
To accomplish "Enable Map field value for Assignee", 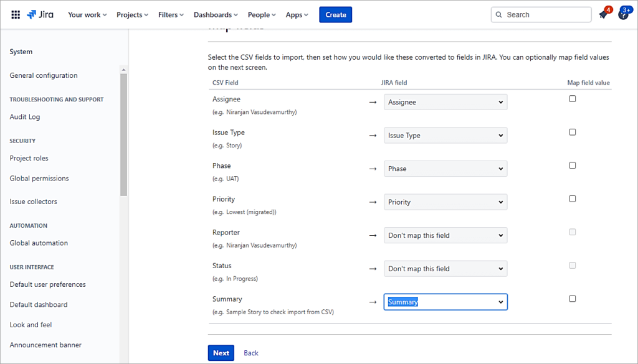I will 572,98.
